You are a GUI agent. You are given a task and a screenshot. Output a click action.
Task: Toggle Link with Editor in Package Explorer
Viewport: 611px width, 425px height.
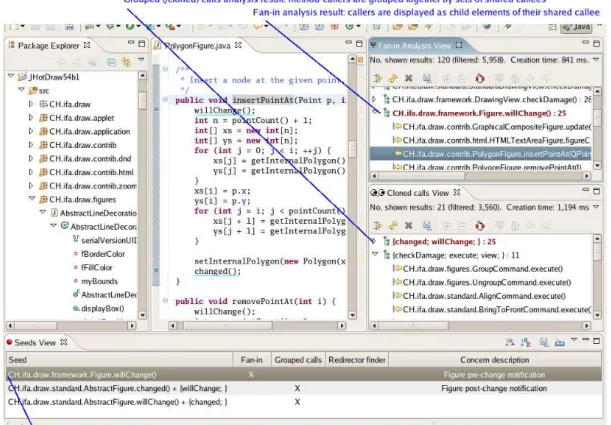click(126, 62)
